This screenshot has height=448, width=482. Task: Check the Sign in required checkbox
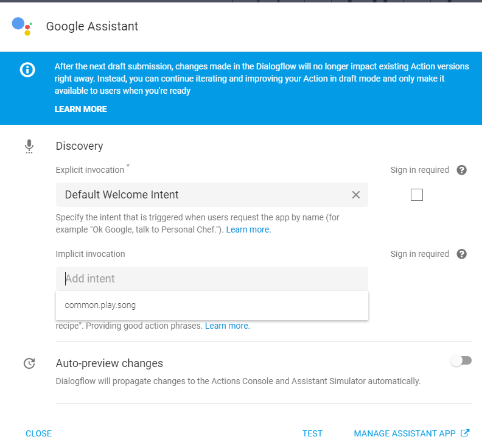pos(417,195)
